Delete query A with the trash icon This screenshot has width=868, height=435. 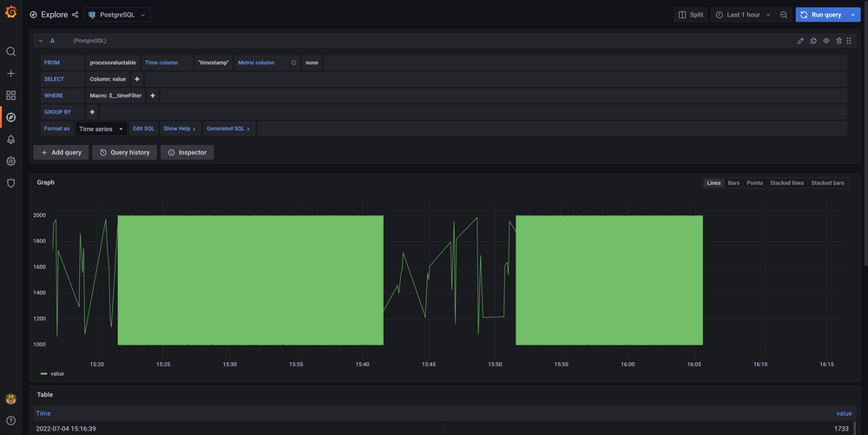[838, 41]
